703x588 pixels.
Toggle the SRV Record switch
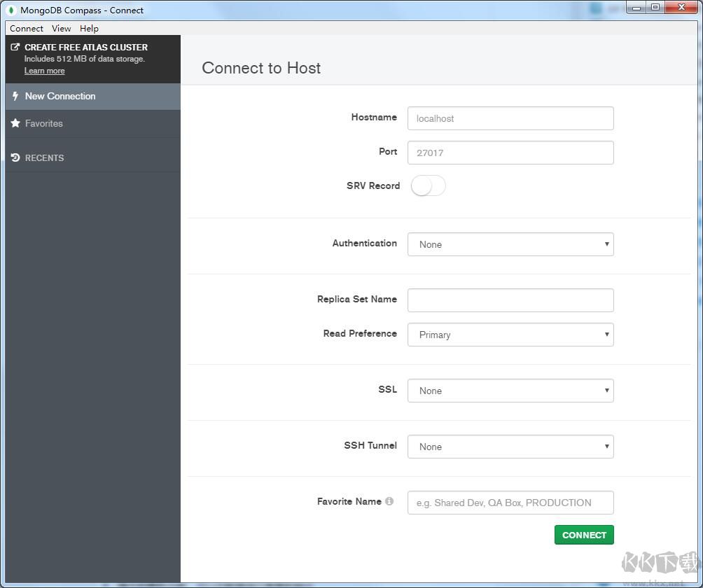(428, 185)
